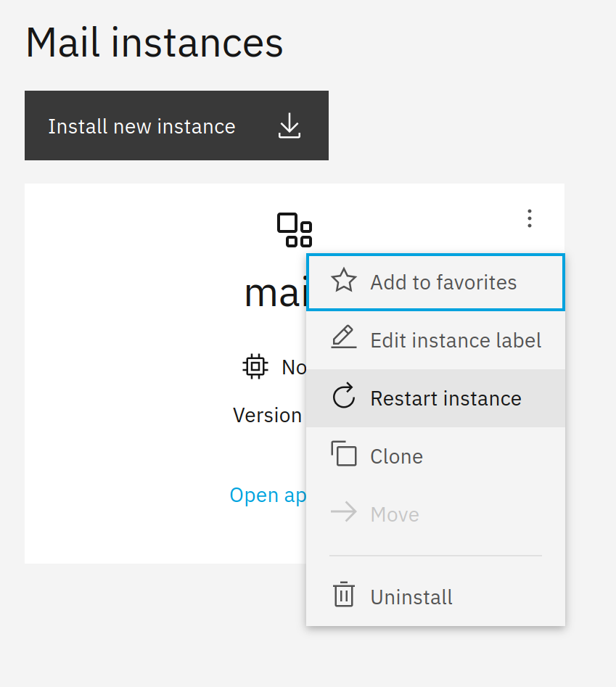Select "Restart instance" from the context menu
Screen dimensions: 616x687
coord(445,398)
